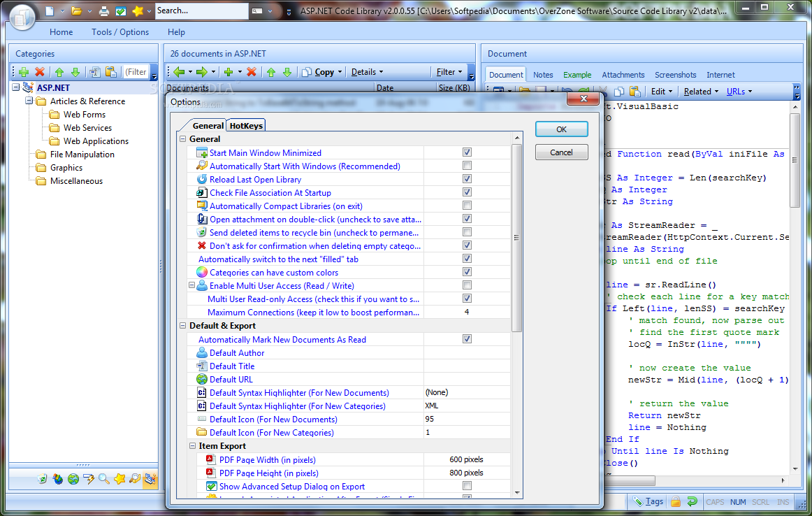Toggle Show Advanced Setup Dialog on Export checkbox
The image size is (812, 516).
467,486
